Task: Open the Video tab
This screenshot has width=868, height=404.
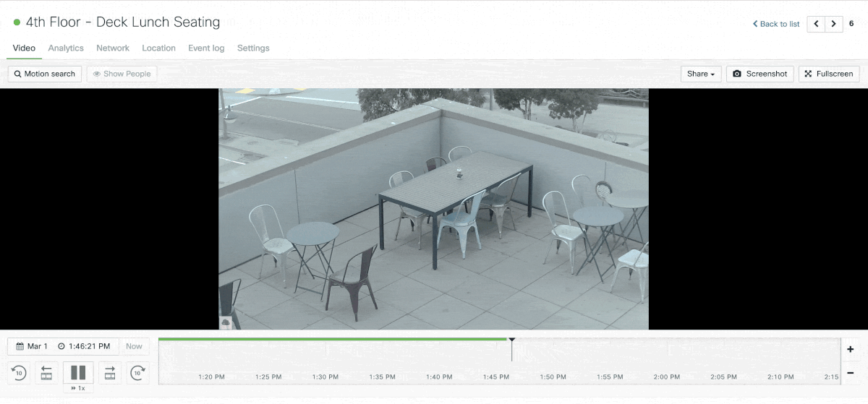Action: [x=24, y=48]
